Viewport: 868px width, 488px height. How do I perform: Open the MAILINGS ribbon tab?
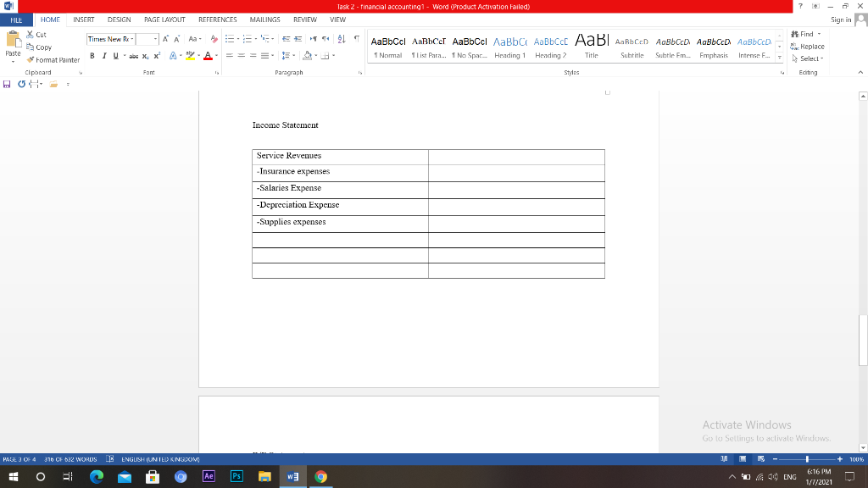pos(264,19)
